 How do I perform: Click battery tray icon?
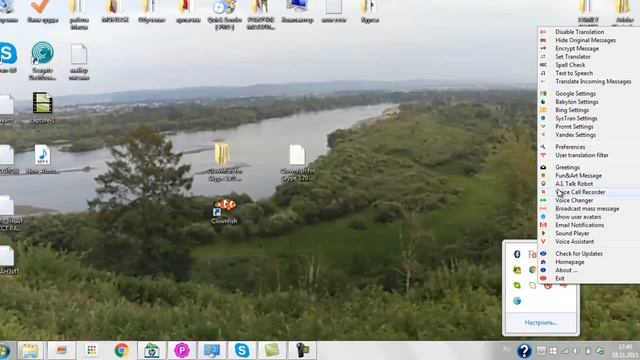588,351
